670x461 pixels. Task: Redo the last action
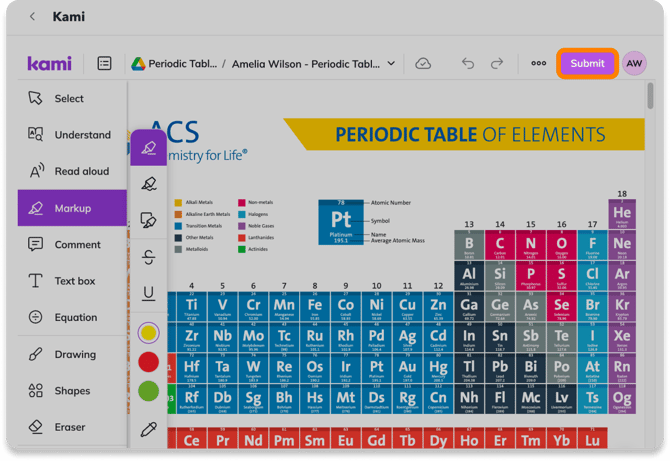pyautogui.click(x=497, y=64)
